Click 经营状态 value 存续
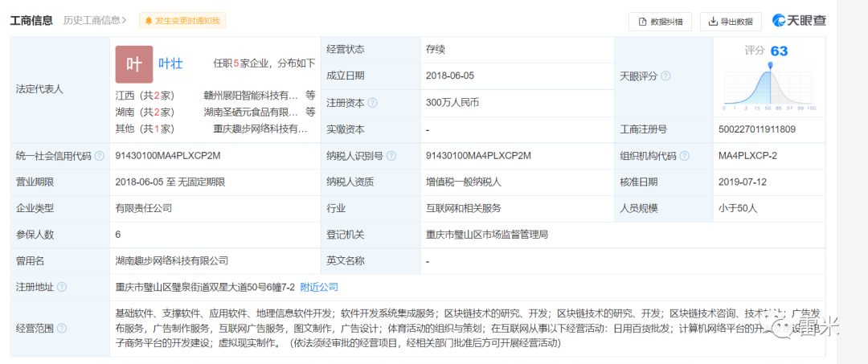 [x=435, y=50]
